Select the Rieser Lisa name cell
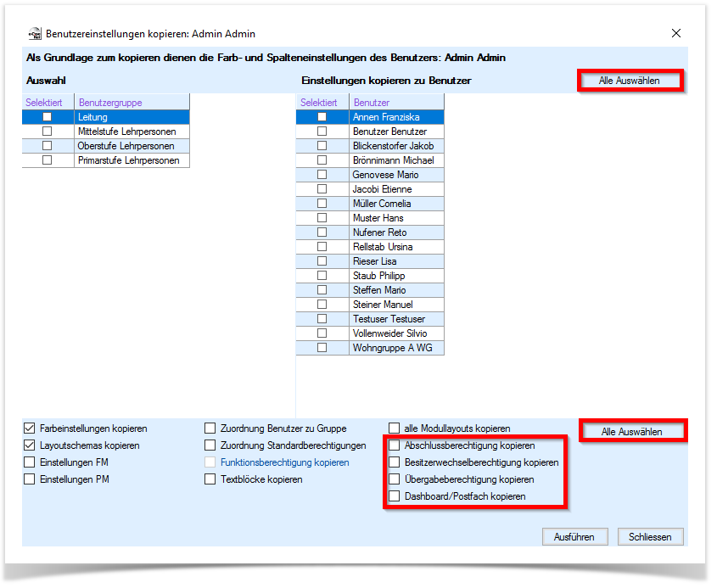The height and width of the screenshot is (588, 717). [396, 261]
